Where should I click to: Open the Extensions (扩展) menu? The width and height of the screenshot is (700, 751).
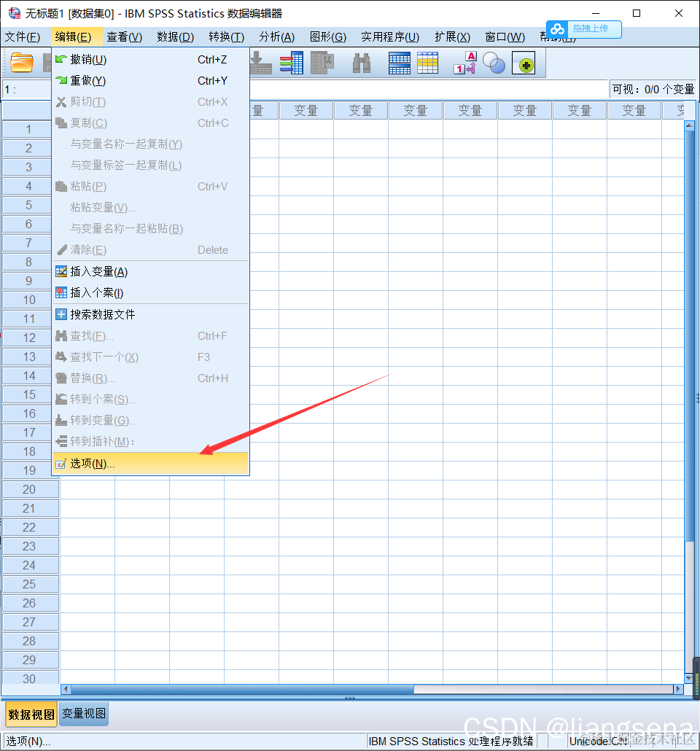[x=452, y=37]
